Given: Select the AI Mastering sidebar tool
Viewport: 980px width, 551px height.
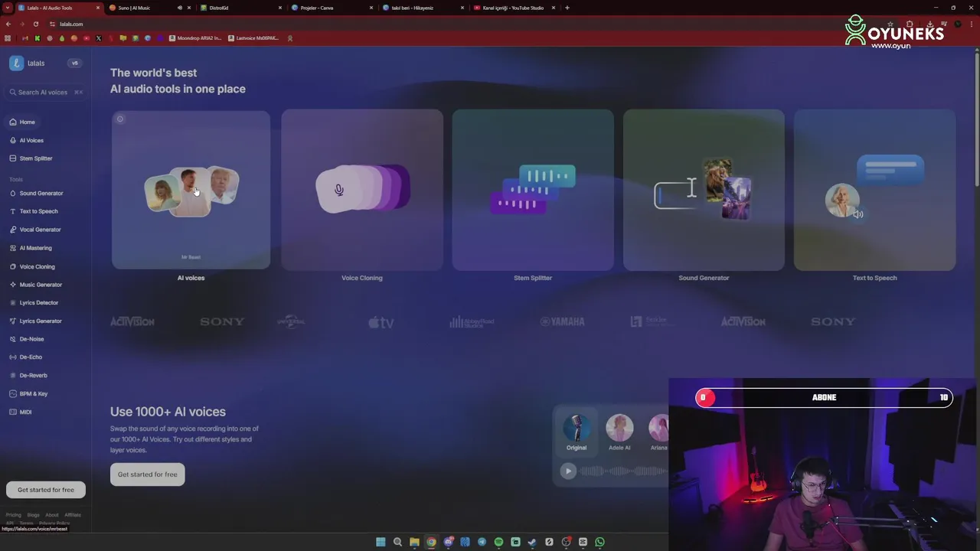Looking at the screenshot, I should pos(31,248).
